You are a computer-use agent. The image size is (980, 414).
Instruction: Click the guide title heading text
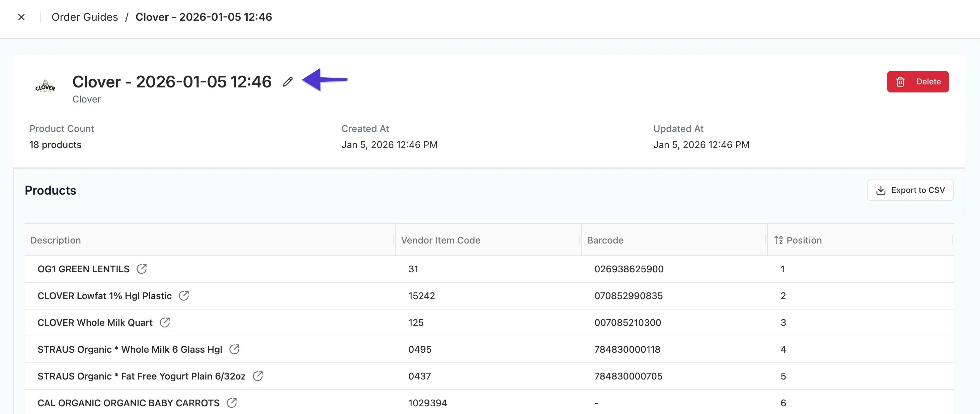(x=172, y=81)
